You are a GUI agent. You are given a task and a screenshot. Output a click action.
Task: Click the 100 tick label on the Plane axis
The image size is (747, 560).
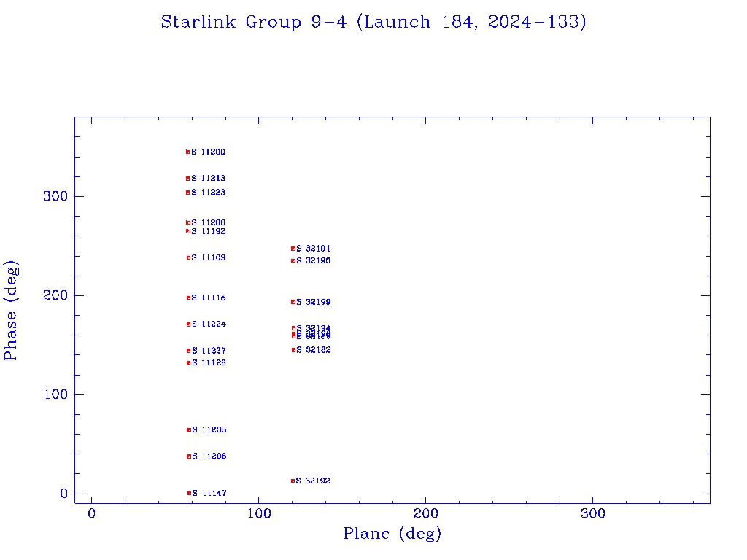259,513
